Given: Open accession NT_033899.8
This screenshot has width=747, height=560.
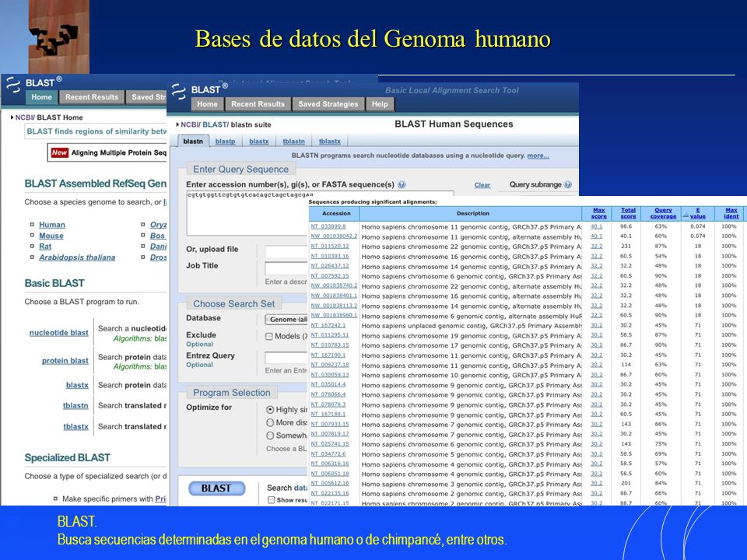Looking at the screenshot, I should click(328, 226).
